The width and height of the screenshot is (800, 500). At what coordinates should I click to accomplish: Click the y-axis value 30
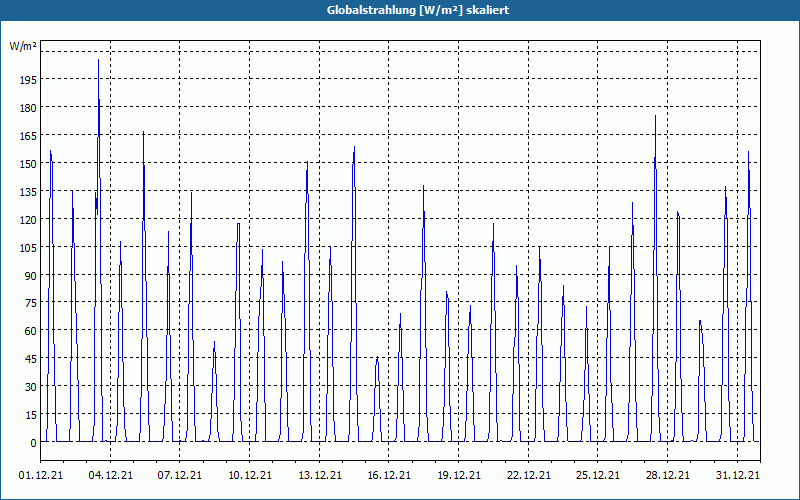tap(30, 387)
